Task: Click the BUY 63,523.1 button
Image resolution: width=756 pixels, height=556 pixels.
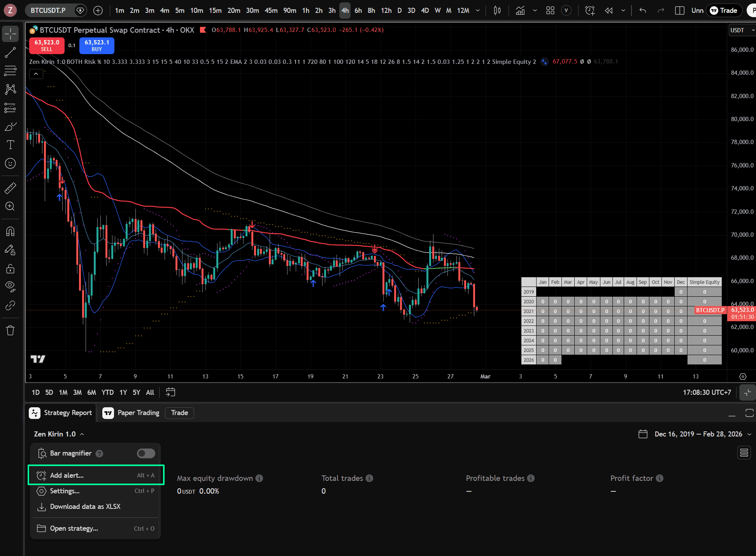Action: click(96, 46)
